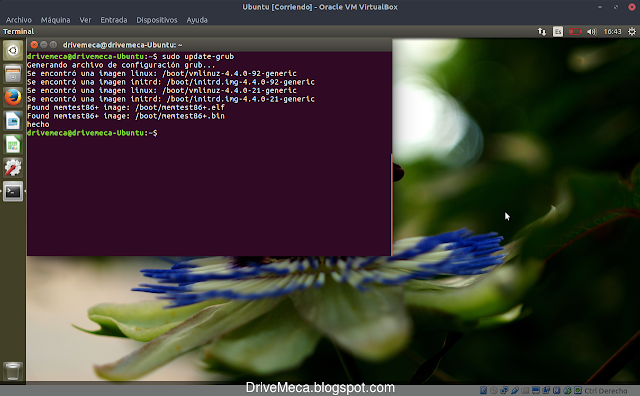Click the empty prompt on the last line

[x=92, y=133]
